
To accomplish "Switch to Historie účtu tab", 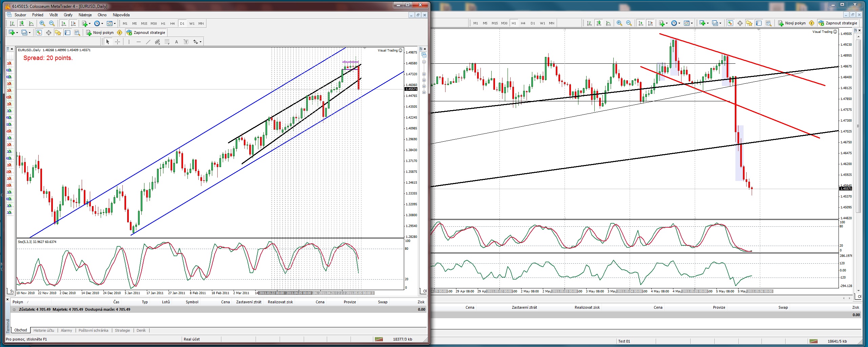I will tap(44, 330).
